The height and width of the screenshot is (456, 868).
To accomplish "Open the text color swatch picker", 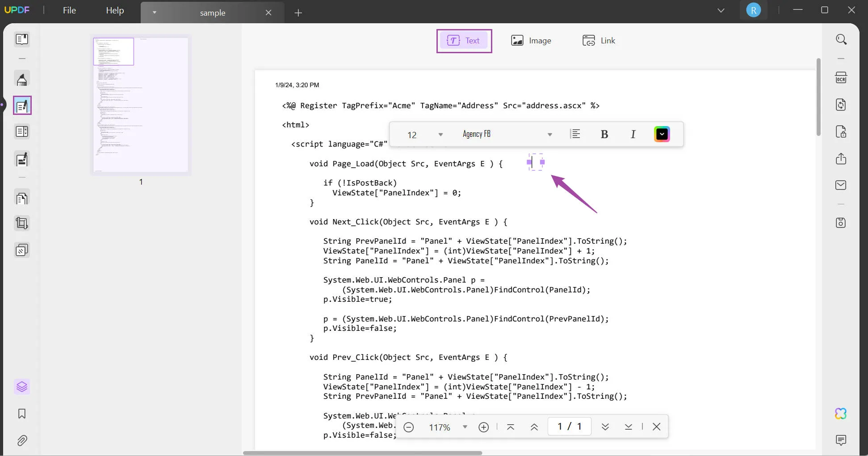I will (662, 134).
